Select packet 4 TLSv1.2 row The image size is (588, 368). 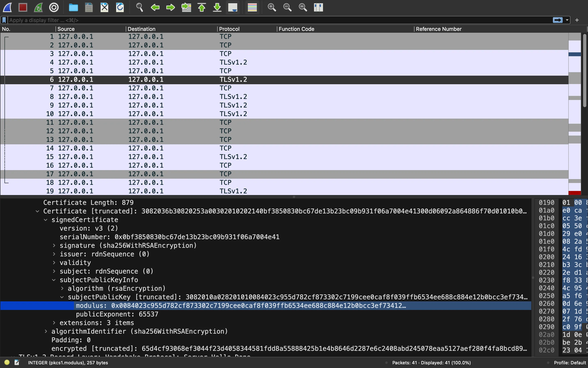coord(284,62)
